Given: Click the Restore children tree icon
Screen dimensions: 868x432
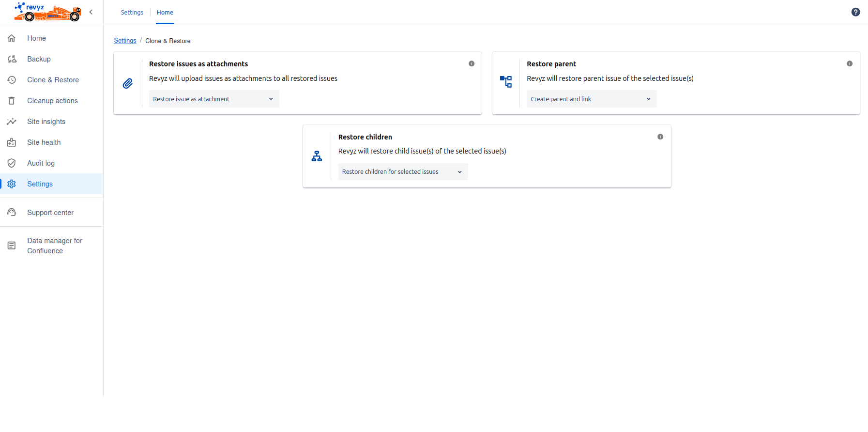Looking at the screenshot, I should pyautogui.click(x=317, y=156).
